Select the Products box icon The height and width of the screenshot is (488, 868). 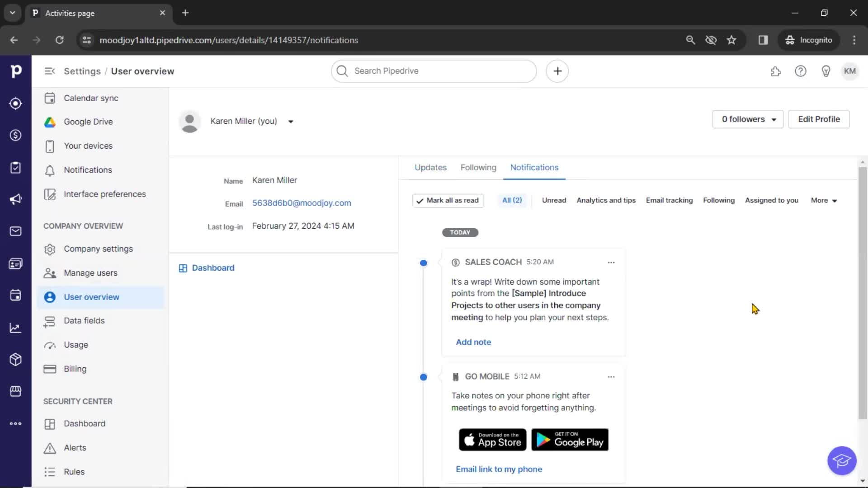pos(16,359)
